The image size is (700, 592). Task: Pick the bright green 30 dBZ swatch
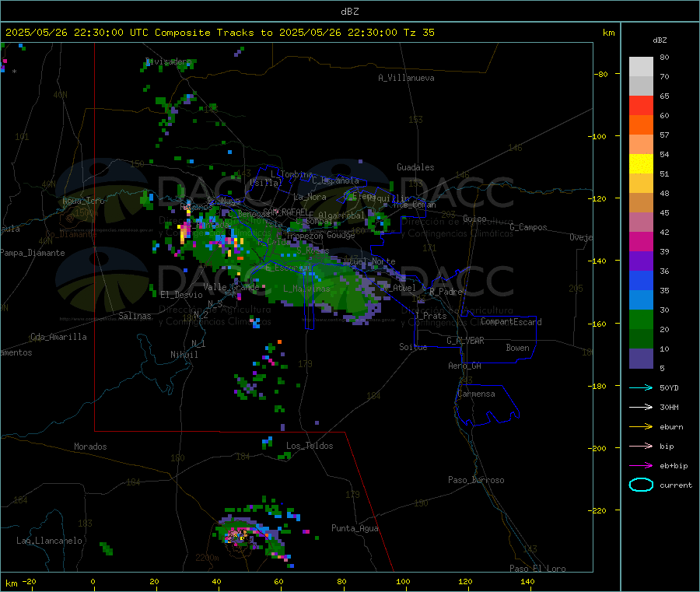(x=641, y=319)
